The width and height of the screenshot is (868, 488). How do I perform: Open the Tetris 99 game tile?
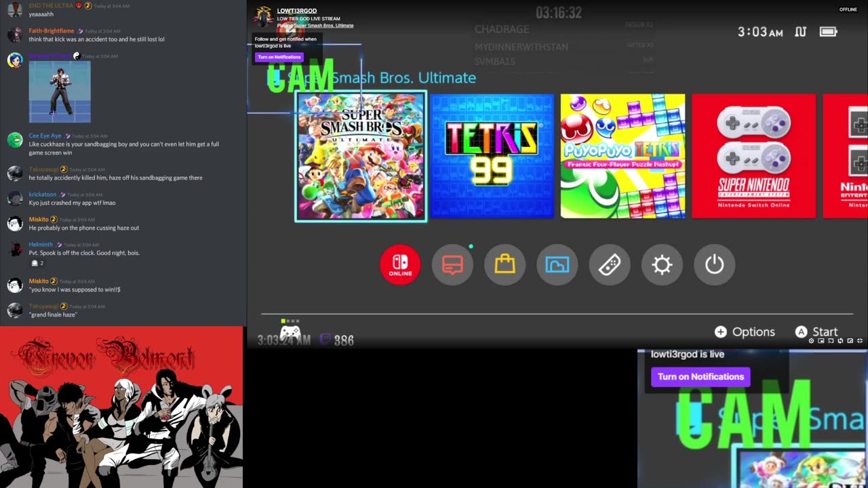click(x=492, y=157)
